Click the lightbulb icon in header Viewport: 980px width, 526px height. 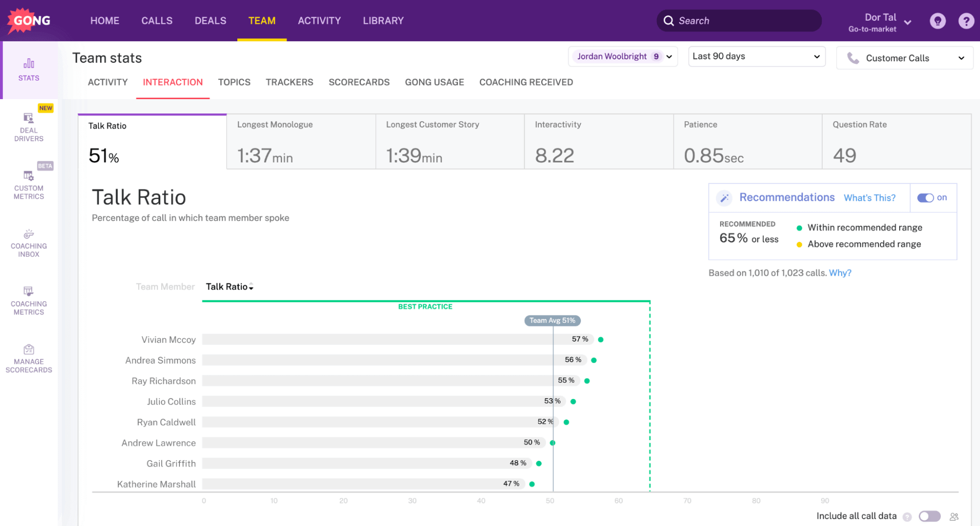coord(937,21)
